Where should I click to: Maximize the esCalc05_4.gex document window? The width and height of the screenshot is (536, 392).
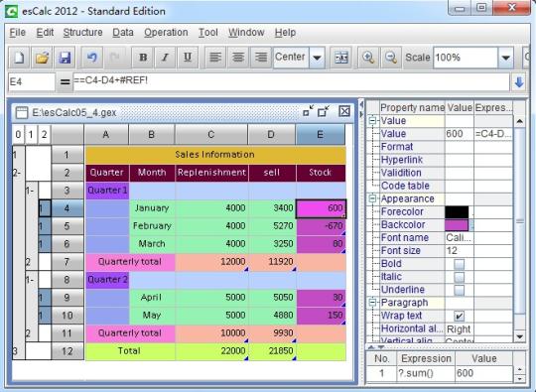coord(323,112)
